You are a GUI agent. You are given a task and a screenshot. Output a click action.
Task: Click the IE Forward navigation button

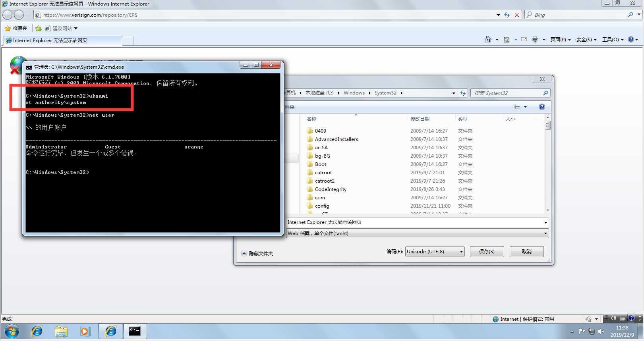[19, 15]
